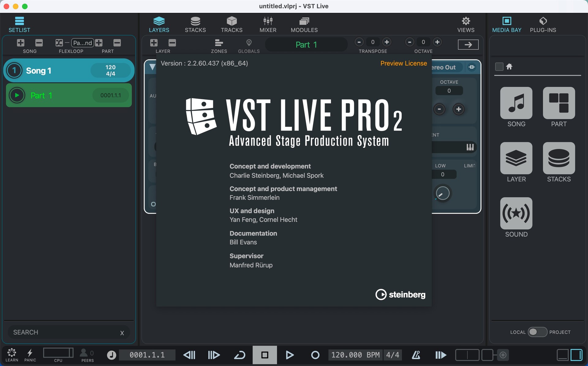Screen dimensions: 588x366
Task: Add a new song with plus icon
Action: pyautogui.click(x=21, y=43)
